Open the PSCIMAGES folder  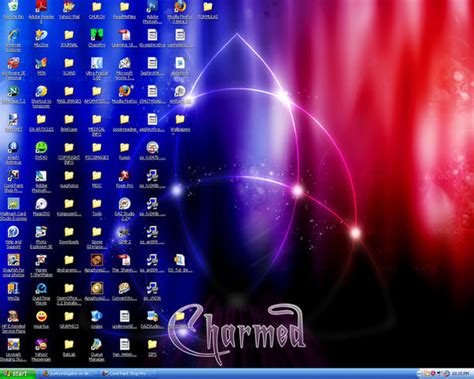point(97,151)
